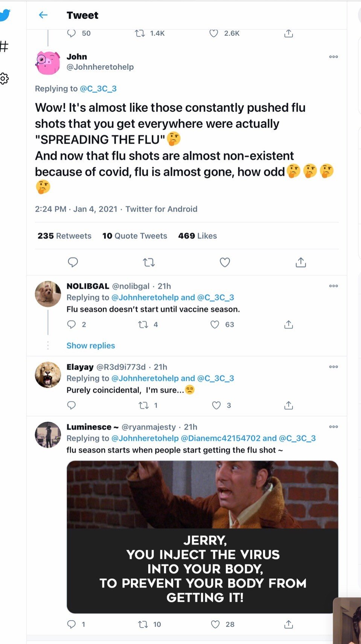Screen dimensions: 361x644
Task: Open the Settings gear icon
Action: click(x=4, y=79)
